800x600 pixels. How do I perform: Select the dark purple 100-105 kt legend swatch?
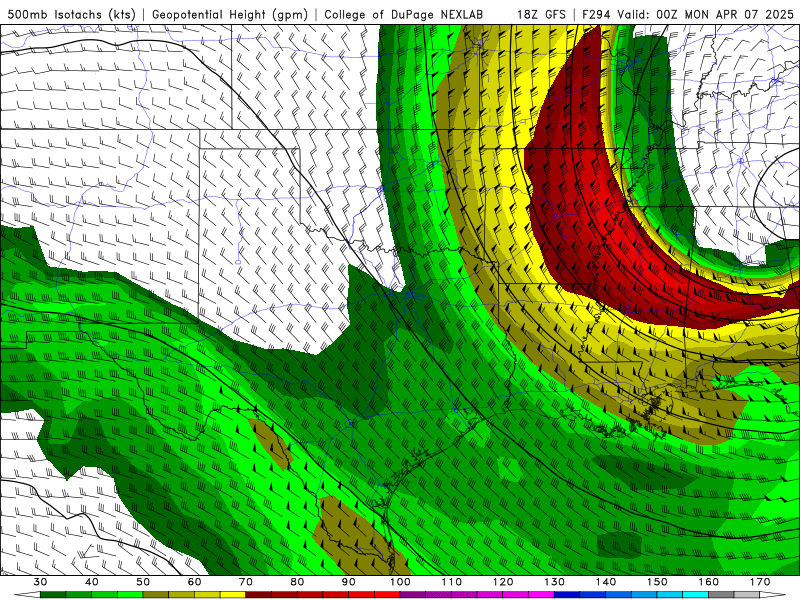tap(413, 595)
